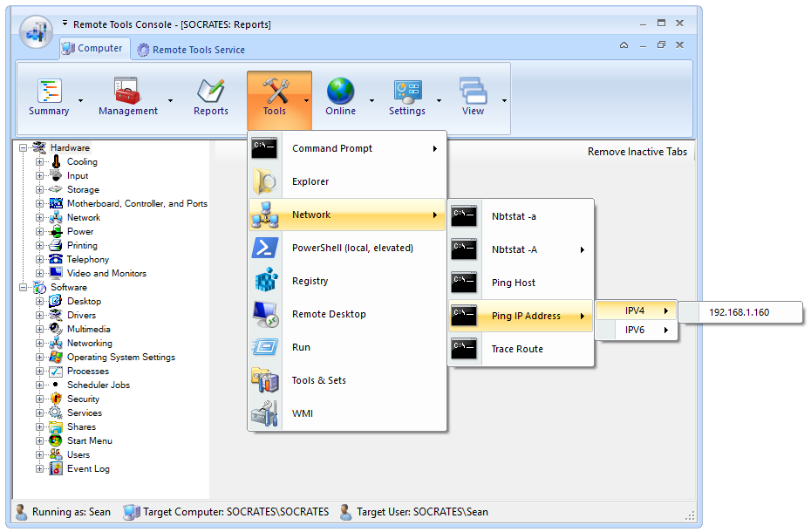Choose Remote Desktop menu entry

pyautogui.click(x=347, y=314)
